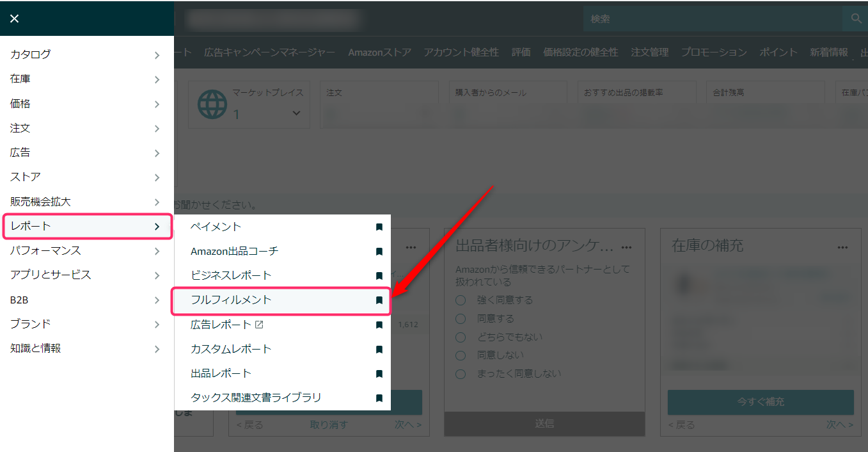Viewport: 868px width, 452px height.
Task: Select 同意しない radio option
Action: tap(461, 355)
